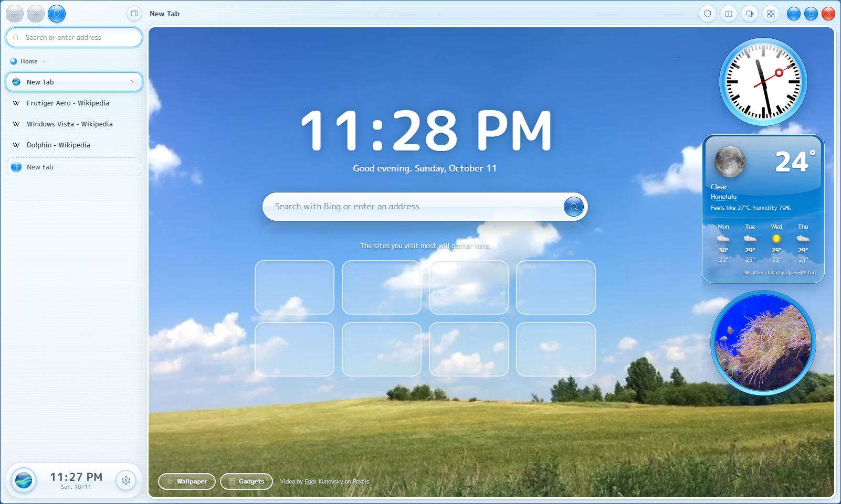Expand the Home space dropdown
This screenshot has width=841, height=504.
click(x=28, y=61)
